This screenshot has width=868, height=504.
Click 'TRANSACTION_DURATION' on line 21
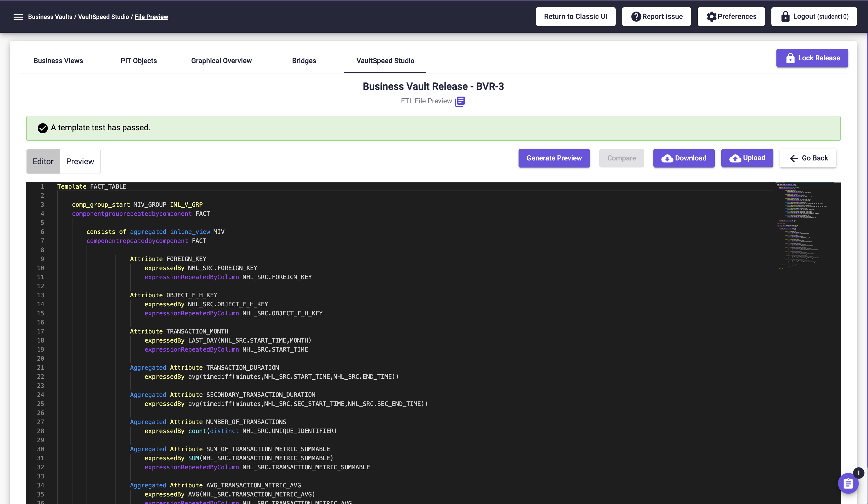243,368
